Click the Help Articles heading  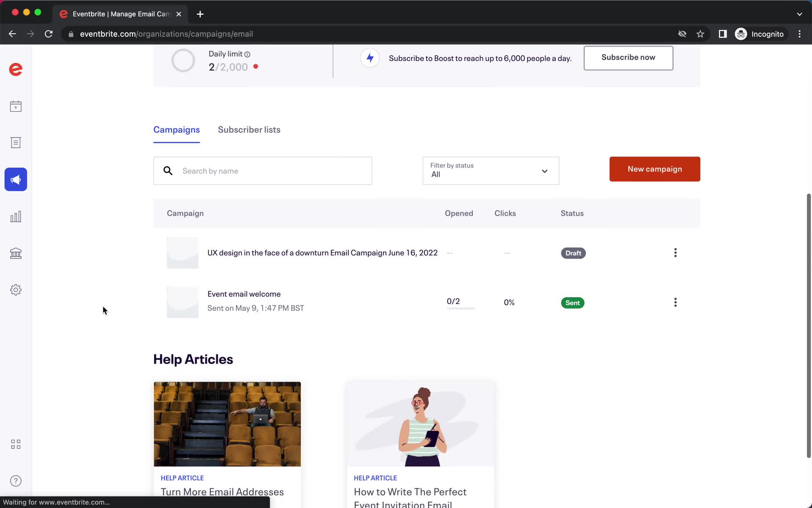pos(193,359)
